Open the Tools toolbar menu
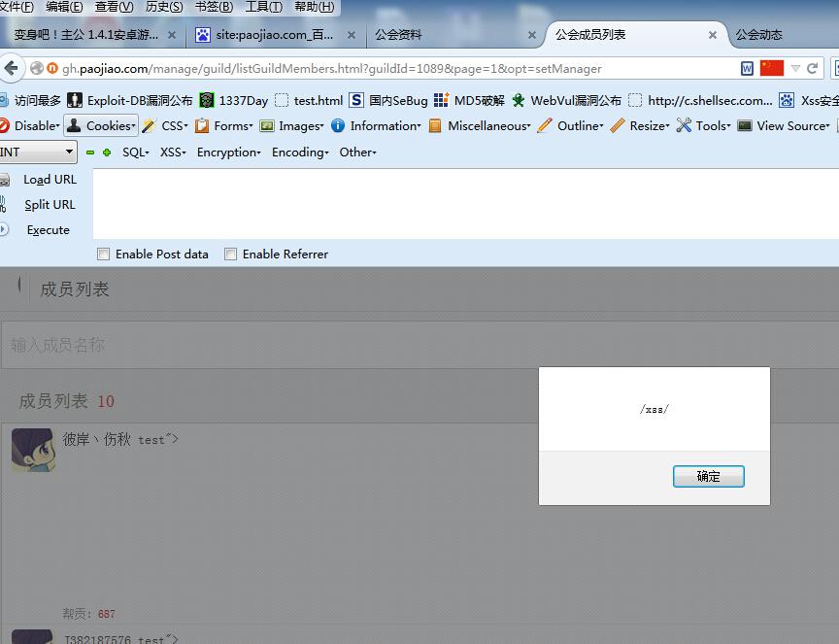This screenshot has height=644, width=839. click(x=703, y=126)
